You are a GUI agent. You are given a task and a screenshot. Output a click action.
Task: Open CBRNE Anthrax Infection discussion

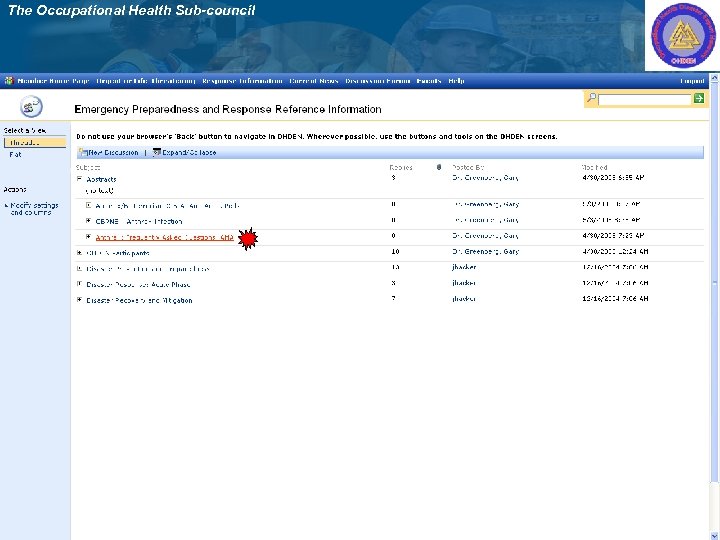(x=139, y=221)
